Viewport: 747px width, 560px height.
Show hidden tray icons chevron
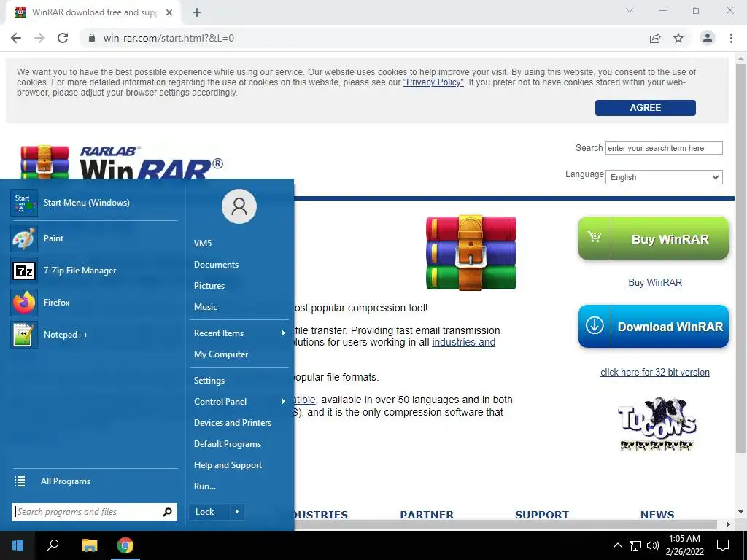point(617,545)
